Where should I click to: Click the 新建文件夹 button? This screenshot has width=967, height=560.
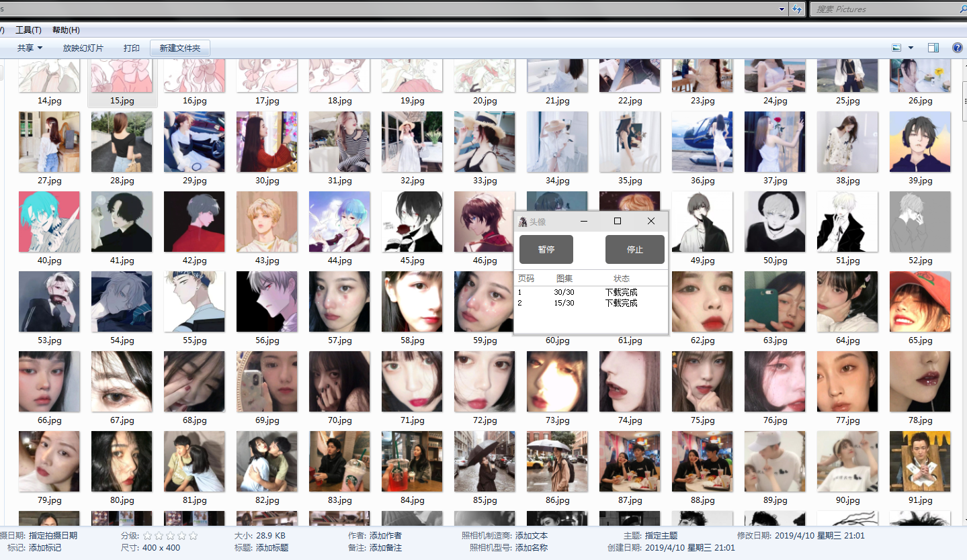(180, 48)
